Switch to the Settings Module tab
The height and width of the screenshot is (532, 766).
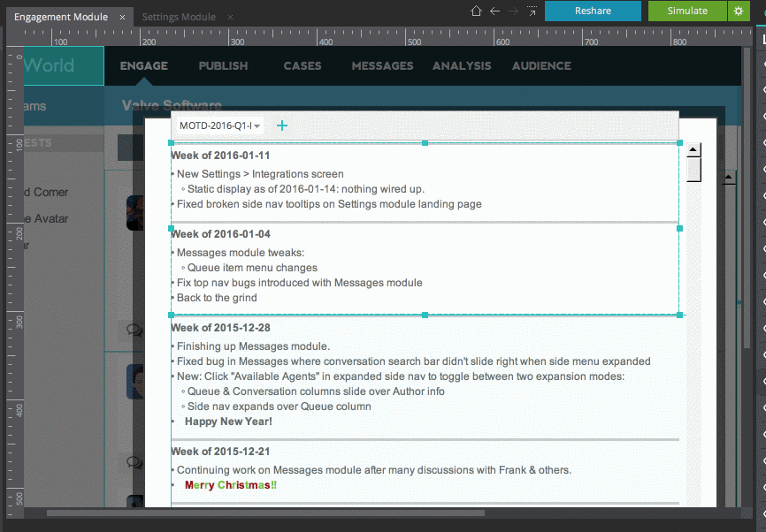(179, 17)
